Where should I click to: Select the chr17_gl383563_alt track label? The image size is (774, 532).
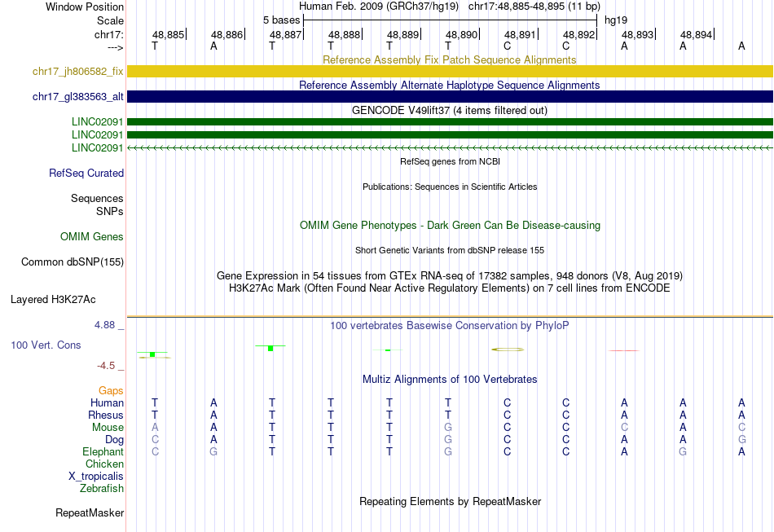78,97
